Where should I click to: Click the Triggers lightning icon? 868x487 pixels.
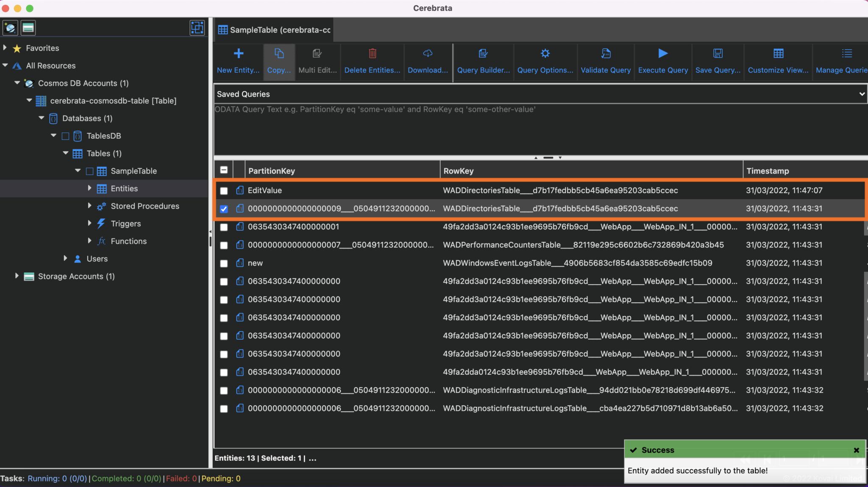point(101,224)
